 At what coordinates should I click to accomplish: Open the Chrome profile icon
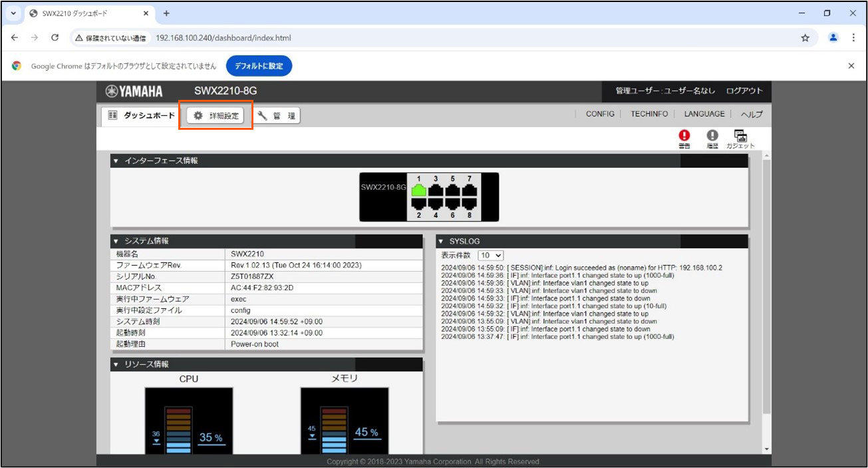833,38
